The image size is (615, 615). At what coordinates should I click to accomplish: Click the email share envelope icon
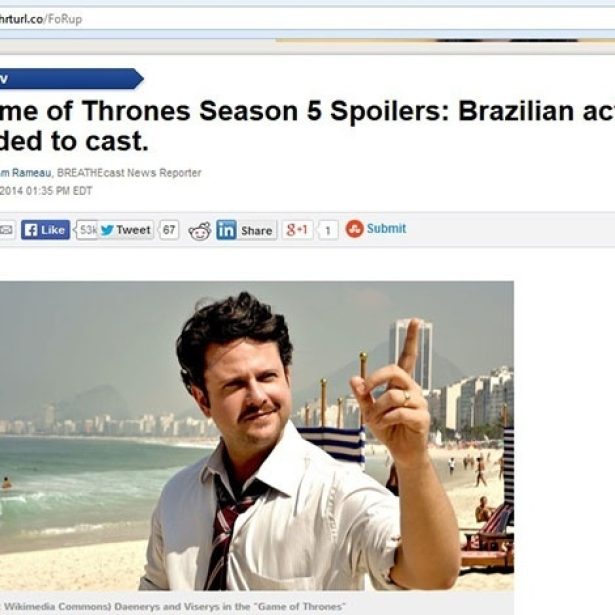click(x=6, y=230)
